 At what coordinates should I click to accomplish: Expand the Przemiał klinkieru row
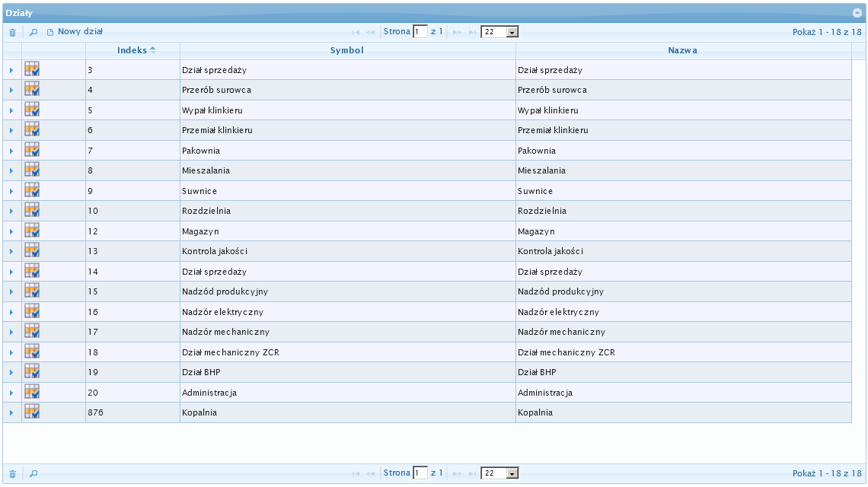point(11,131)
